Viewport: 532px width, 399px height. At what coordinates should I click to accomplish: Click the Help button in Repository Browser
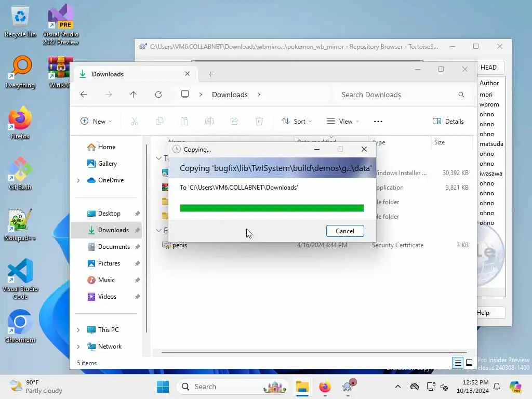490,313
